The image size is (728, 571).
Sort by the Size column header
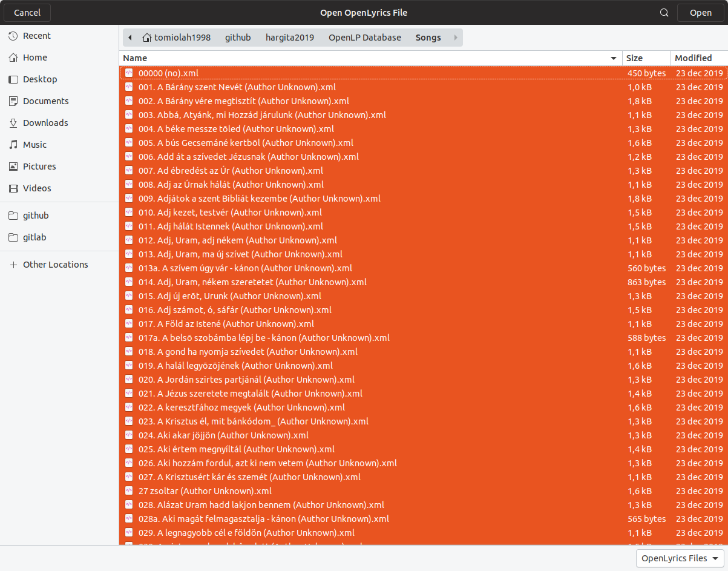646,58
